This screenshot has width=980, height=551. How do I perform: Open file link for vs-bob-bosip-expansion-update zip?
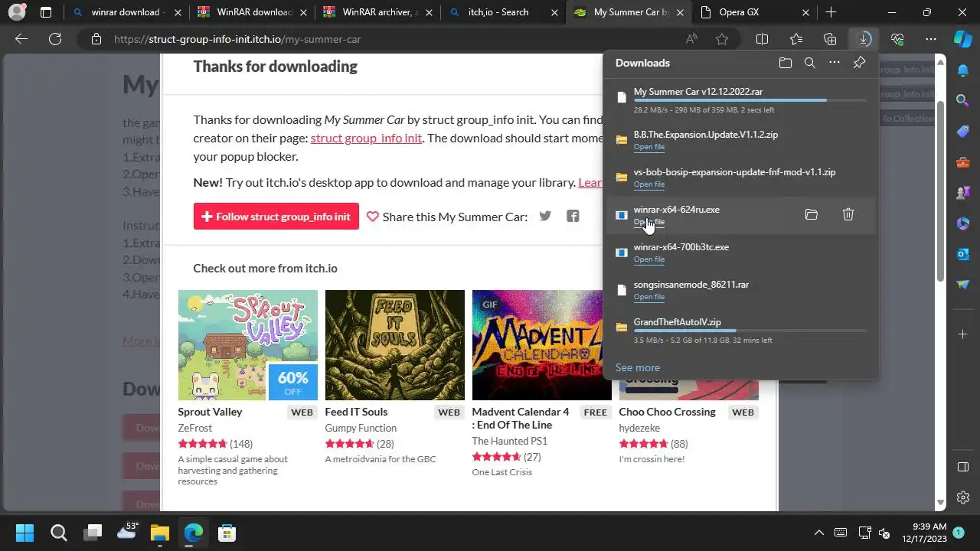pos(648,184)
